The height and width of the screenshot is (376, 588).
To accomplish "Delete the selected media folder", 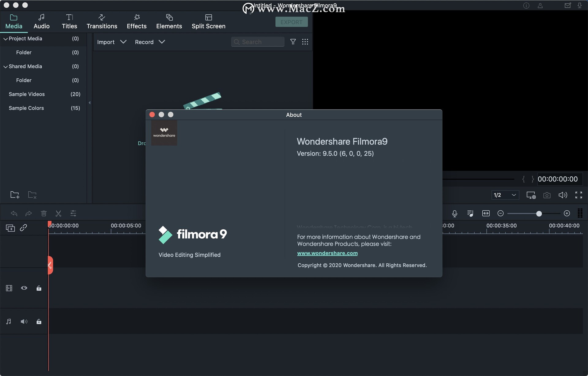I will [32, 195].
